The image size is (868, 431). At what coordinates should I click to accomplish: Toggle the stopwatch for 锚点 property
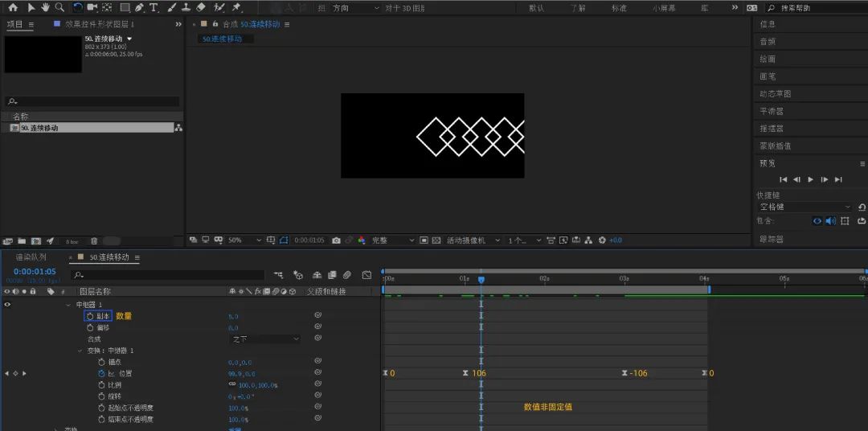101,362
